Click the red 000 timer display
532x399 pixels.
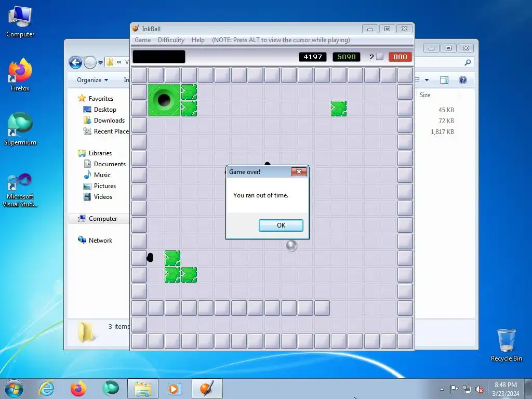[400, 57]
